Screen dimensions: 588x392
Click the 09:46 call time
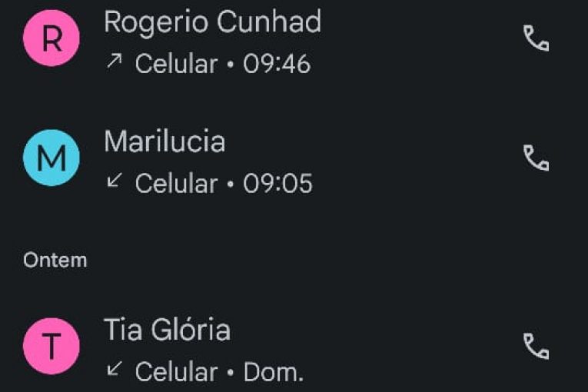(277, 64)
